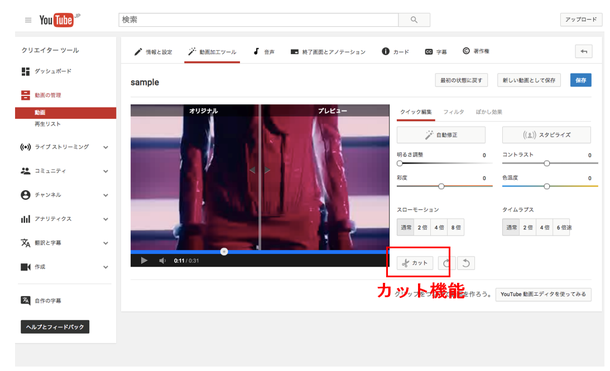
Task: Open 再生リスト in the sidebar
Action: (47, 124)
